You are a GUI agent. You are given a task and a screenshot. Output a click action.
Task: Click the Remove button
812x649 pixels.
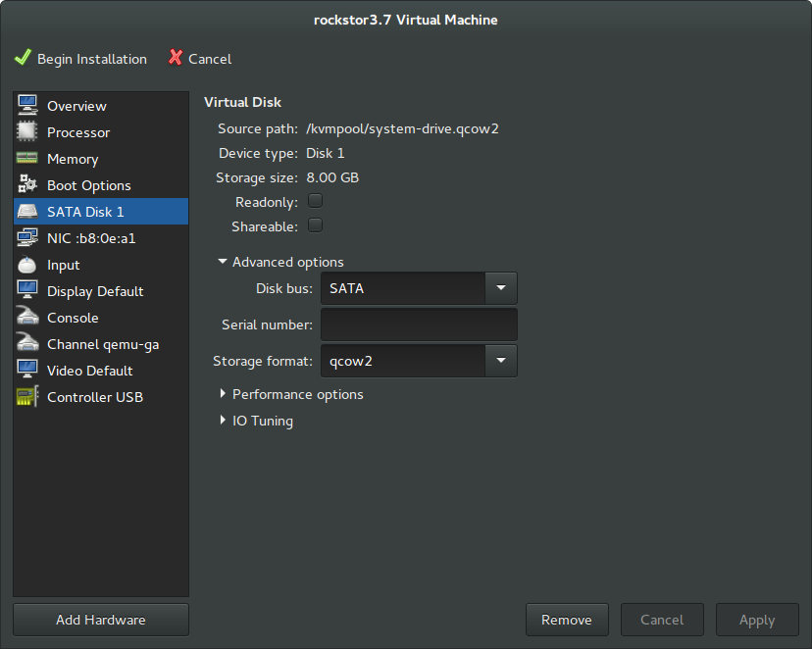click(567, 620)
